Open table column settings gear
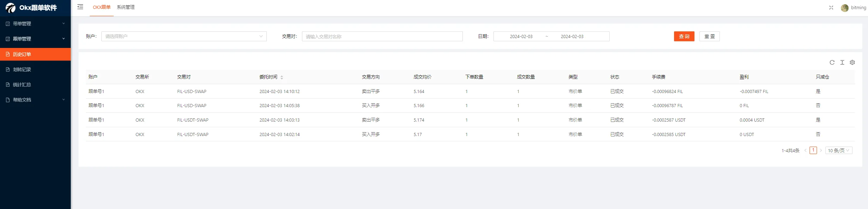Screen dimensions: 868x209 [x=852, y=62]
